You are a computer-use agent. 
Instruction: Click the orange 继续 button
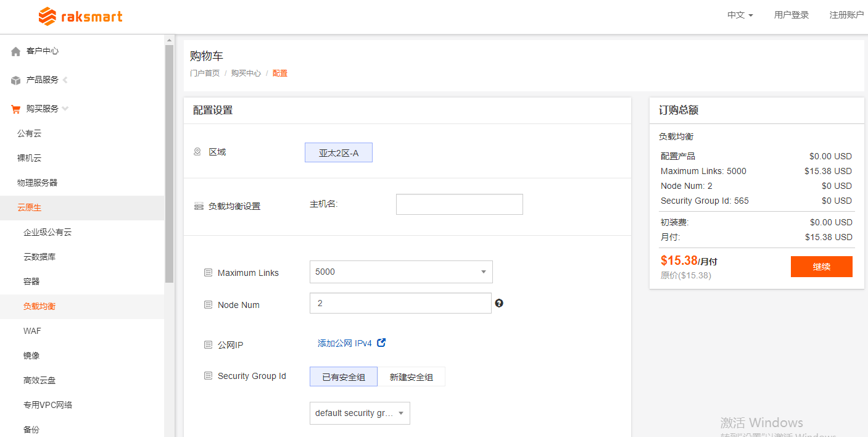(821, 266)
